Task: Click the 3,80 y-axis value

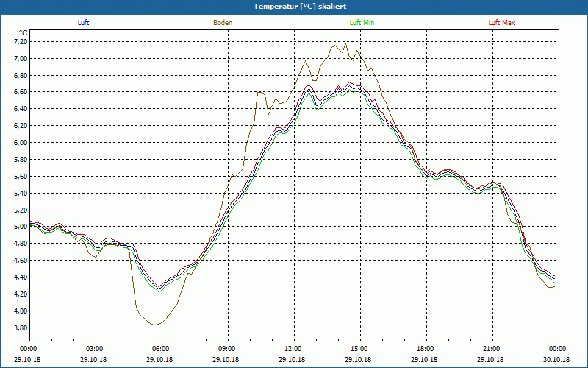Action: pos(21,328)
